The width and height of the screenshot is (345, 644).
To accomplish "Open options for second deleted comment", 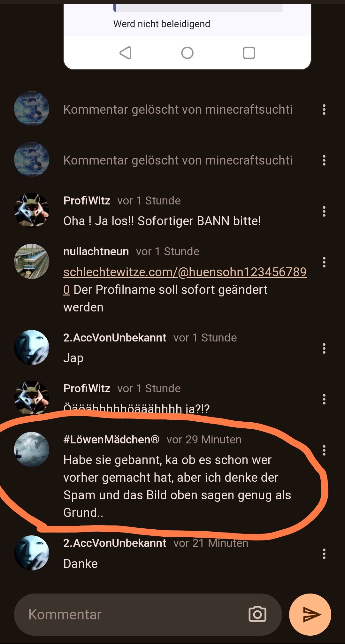I will tap(324, 160).
